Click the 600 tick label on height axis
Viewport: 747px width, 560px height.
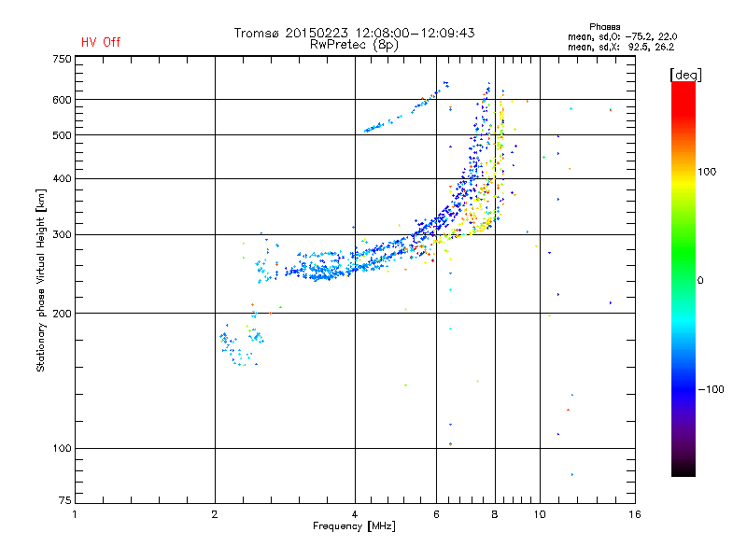pos(63,100)
